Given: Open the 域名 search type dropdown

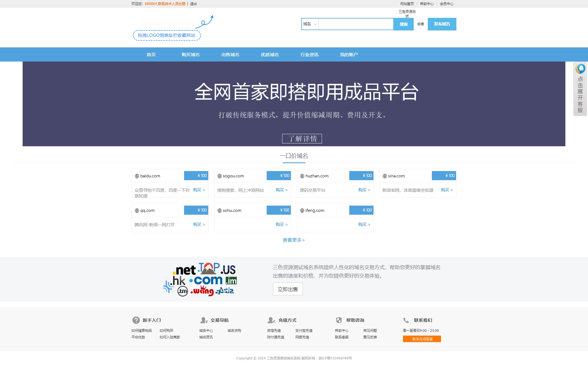Looking at the screenshot, I should click(310, 24).
